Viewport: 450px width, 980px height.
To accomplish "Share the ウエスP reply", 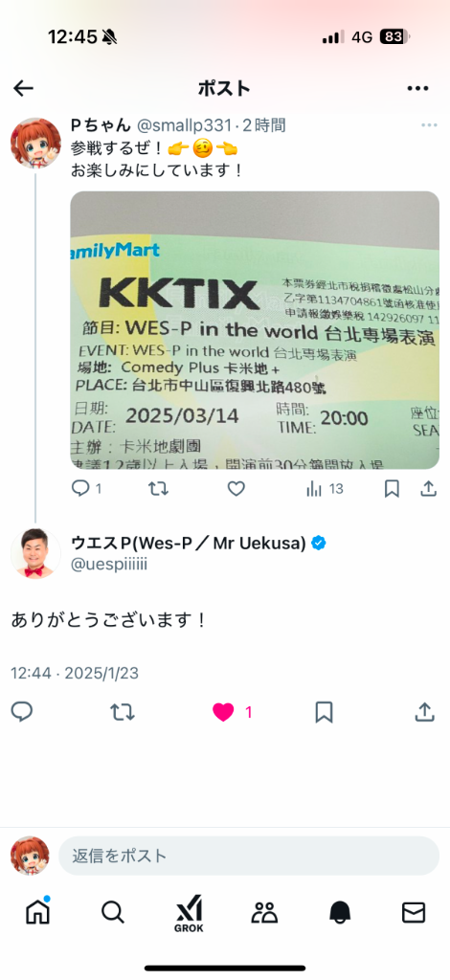I will [x=424, y=712].
